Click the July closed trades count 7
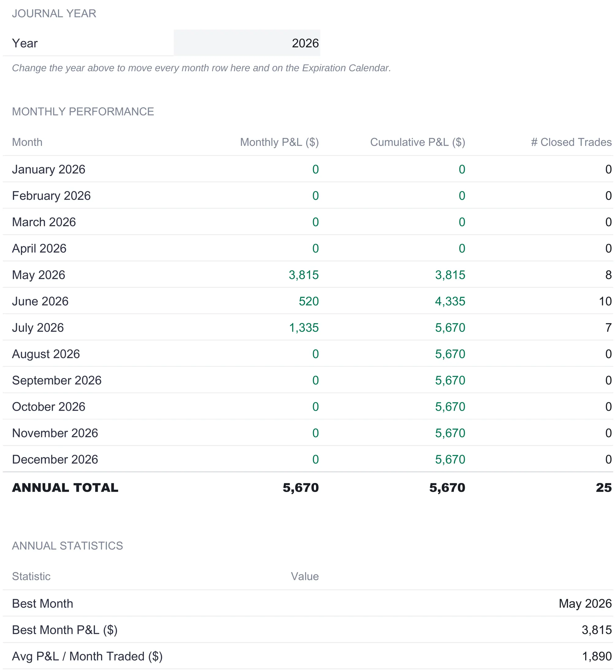This screenshot has height=672, width=616. coord(608,328)
